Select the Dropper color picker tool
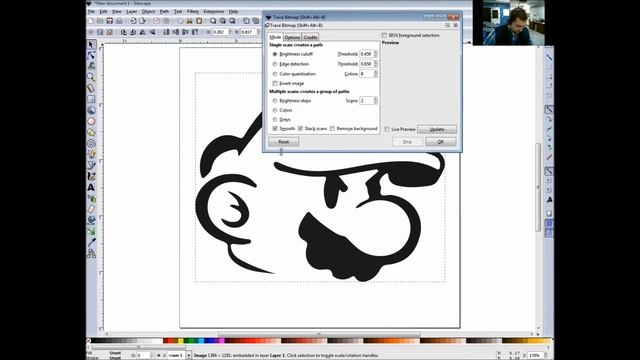The height and width of the screenshot is (360, 640). 91,242
